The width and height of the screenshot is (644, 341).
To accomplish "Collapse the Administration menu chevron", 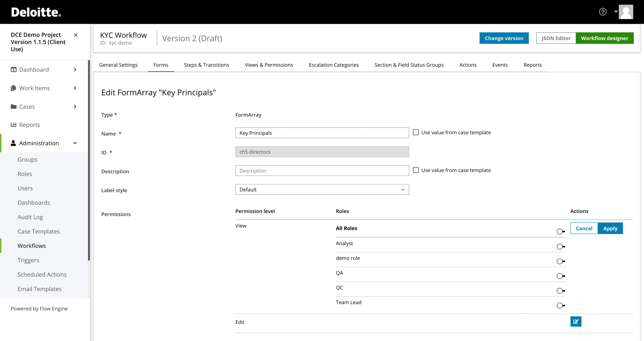I will 75,143.
